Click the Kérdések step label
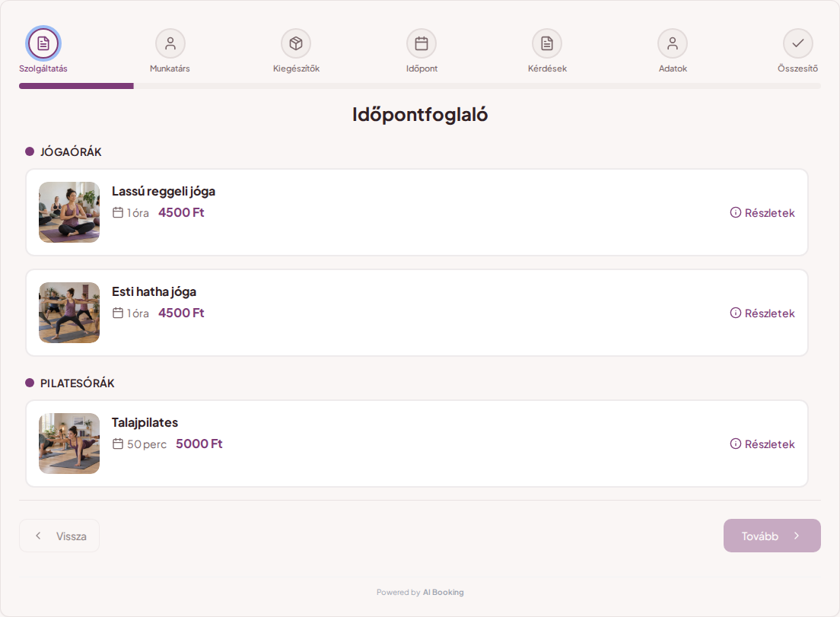 coord(547,68)
